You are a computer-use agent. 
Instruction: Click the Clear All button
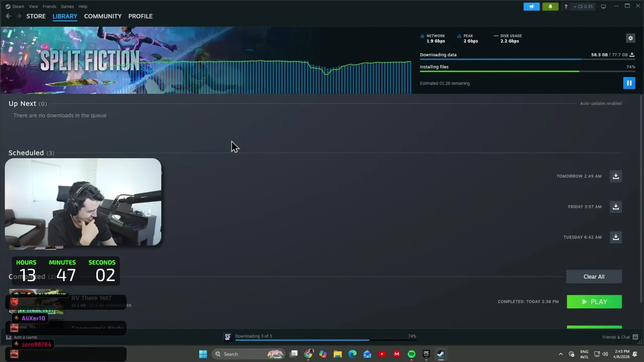click(x=594, y=277)
